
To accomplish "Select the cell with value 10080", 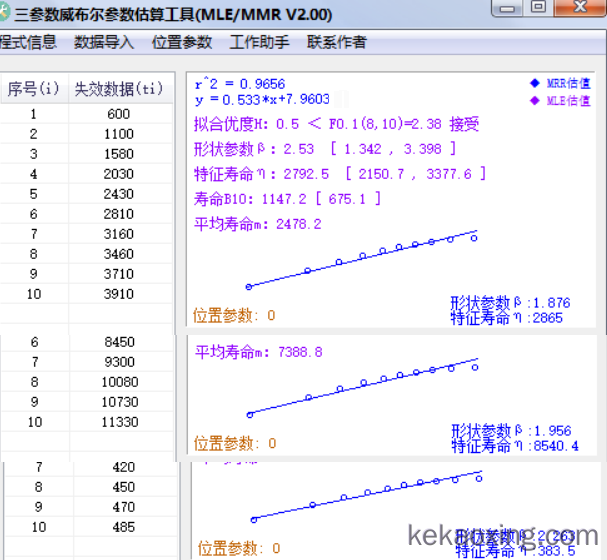I will click(x=120, y=382).
